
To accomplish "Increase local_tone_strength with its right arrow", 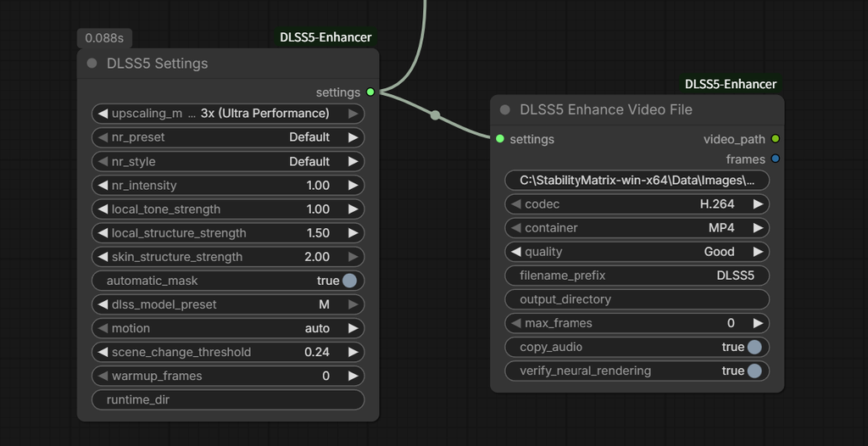I will tap(353, 209).
